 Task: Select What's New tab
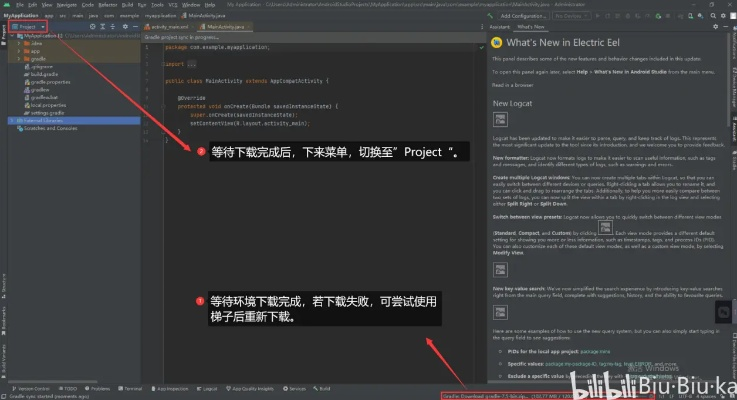click(x=531, y=27)
